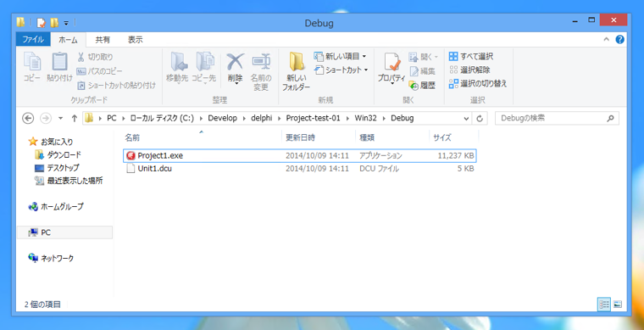Open address bar history dropdown

(x=467, y=119)
